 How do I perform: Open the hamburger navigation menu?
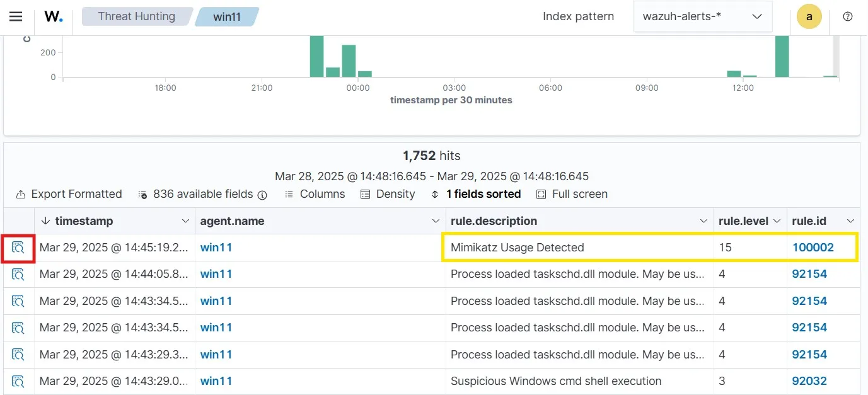click(x=16, y=17)
